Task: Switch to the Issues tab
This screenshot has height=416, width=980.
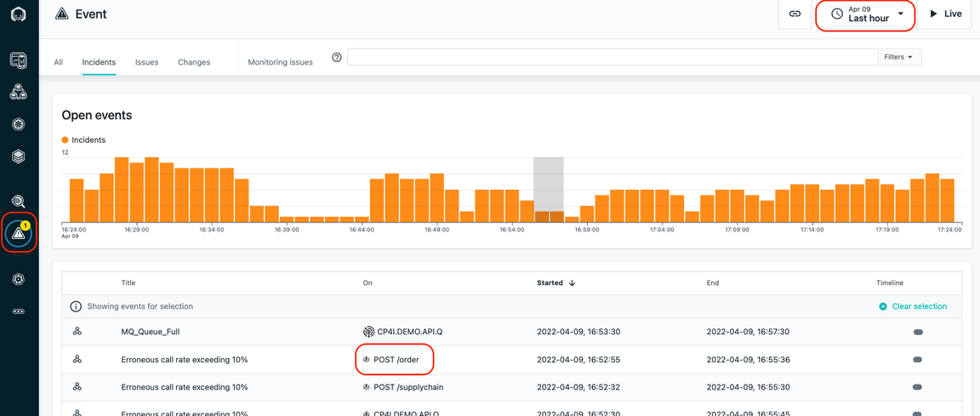Action: pos(147,62)
